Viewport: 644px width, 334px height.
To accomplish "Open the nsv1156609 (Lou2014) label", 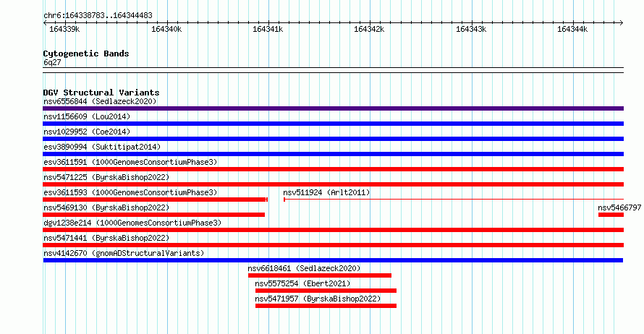I will (x=87, y=116).
